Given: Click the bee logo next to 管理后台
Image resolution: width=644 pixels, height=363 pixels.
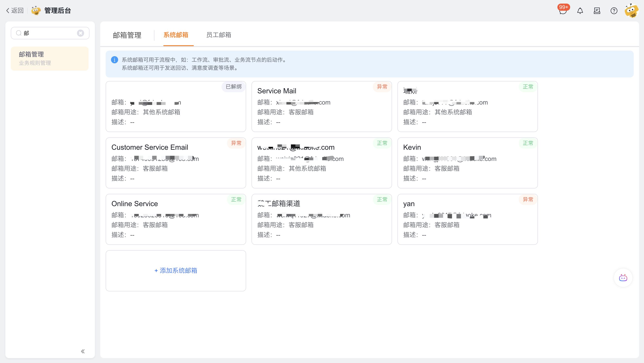Looking at the screenshot, I should [36, 11].
